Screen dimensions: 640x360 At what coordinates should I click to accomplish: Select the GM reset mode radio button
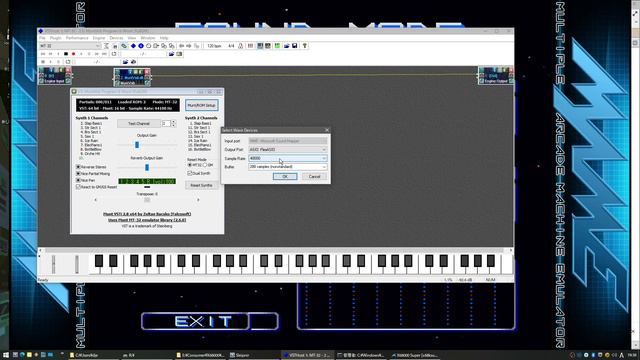coord(205,165)
